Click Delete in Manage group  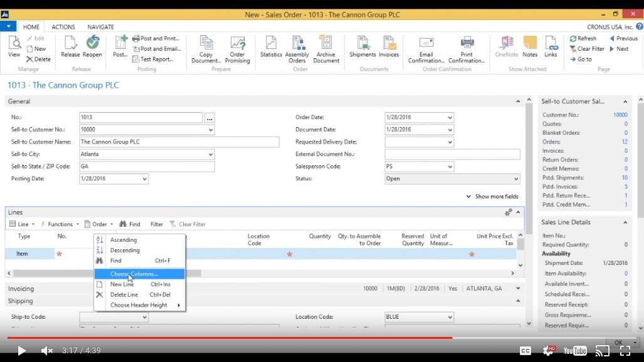pyautogui.click(x=38, y=59)
